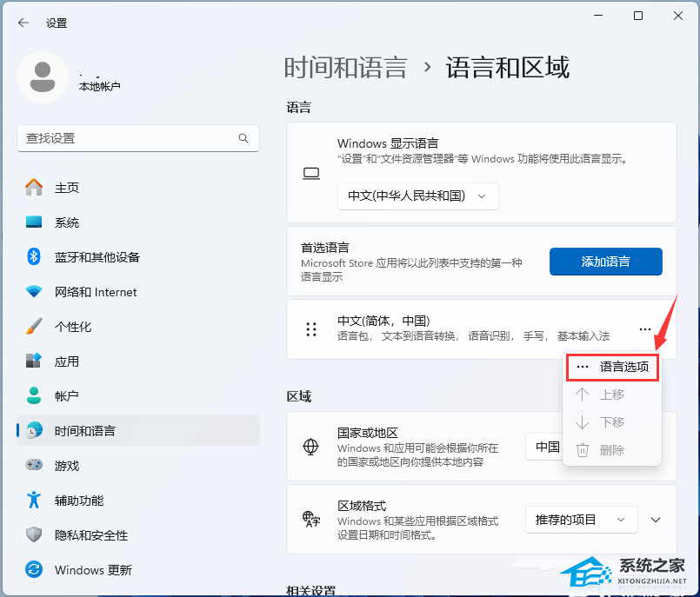Click the back arrow in Settings
The width and height of the screenshot is (700, 597).
pos(23,23)
